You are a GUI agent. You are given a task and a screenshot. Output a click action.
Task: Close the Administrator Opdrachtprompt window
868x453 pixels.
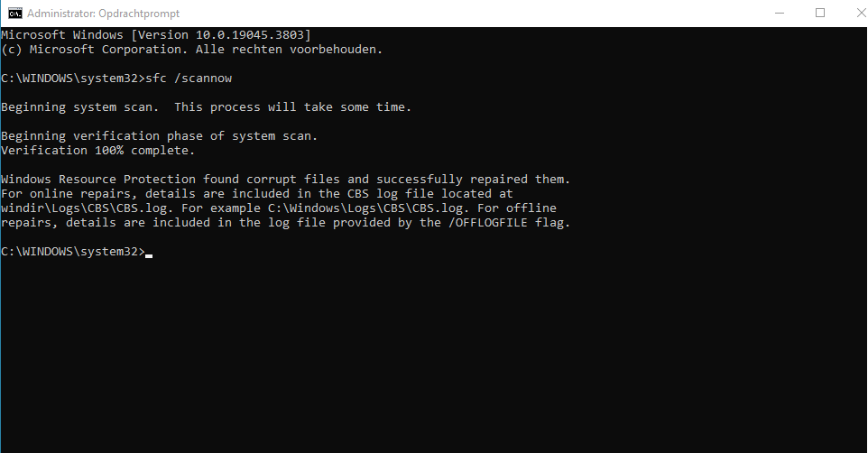tap(860, 13)
